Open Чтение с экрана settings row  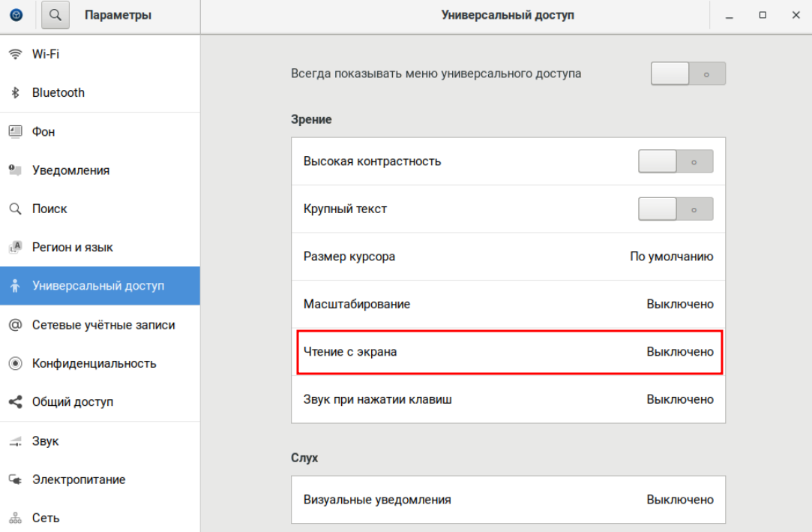tap(508, 352)
